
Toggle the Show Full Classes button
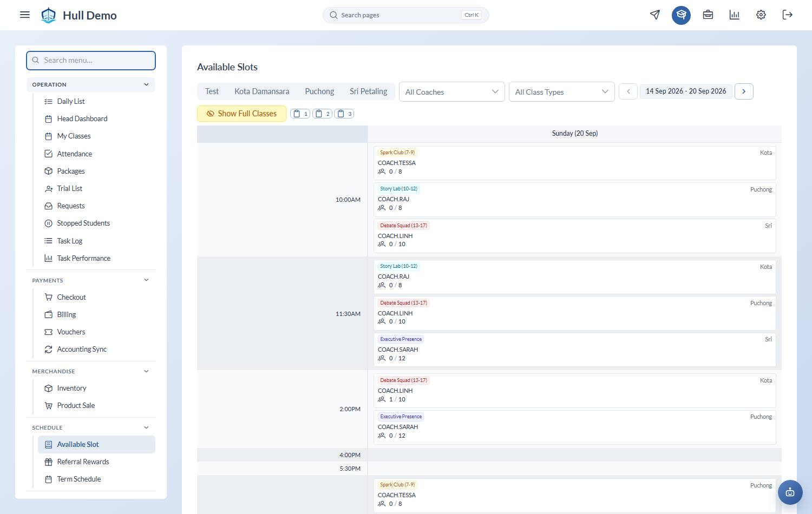coord(241,114)
